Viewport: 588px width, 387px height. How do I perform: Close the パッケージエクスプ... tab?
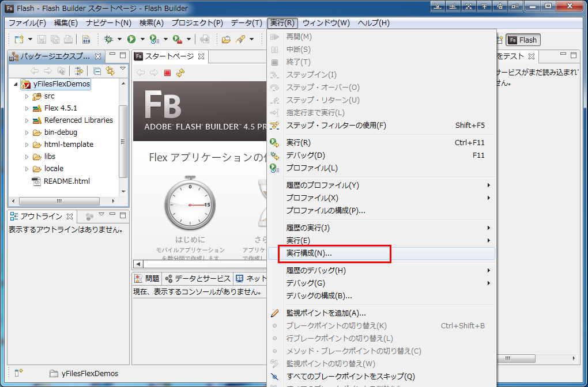coord(98,56)
